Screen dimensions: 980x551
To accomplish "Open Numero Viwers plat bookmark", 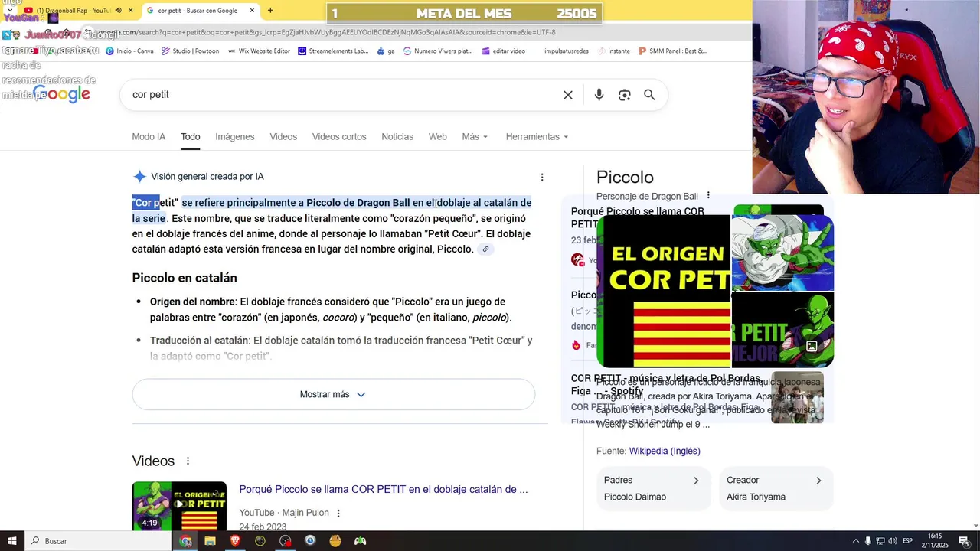I will click(x=438, y=51).
